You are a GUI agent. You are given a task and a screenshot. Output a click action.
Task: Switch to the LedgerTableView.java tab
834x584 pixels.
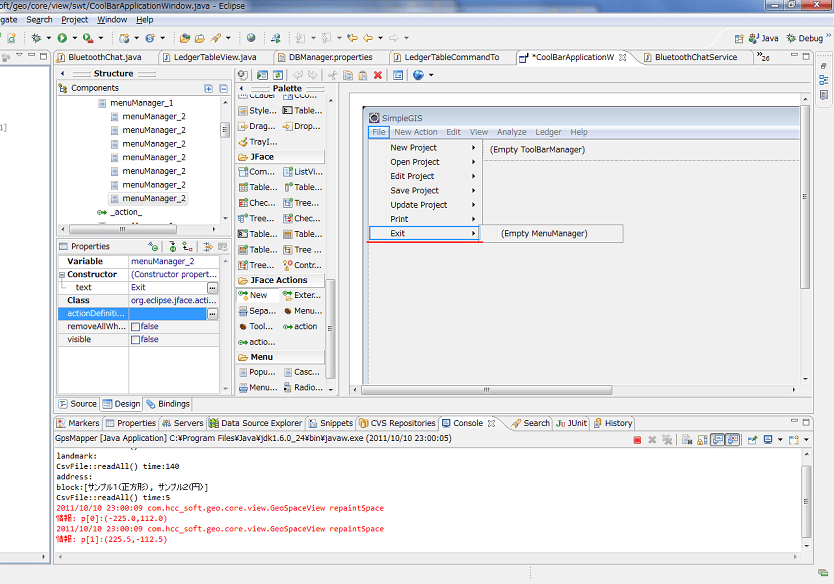[x=209, y=57]
